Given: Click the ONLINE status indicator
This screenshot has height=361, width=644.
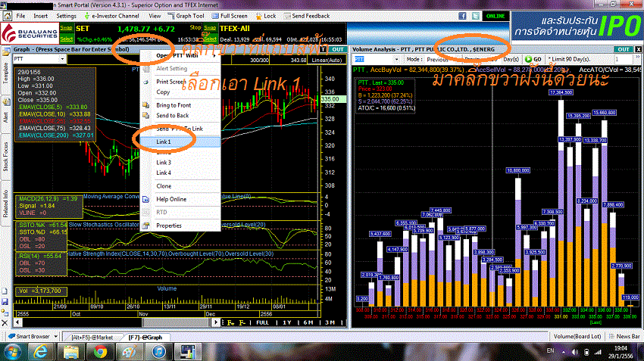Looking at the screenshot, I should click(496, 16).
